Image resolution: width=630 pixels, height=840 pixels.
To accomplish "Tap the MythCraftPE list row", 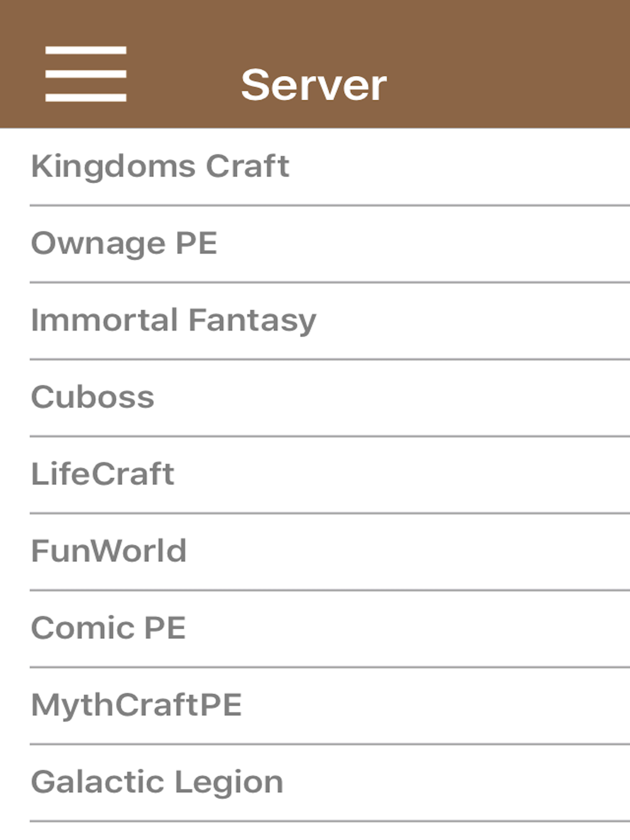I will click(315, 705).
